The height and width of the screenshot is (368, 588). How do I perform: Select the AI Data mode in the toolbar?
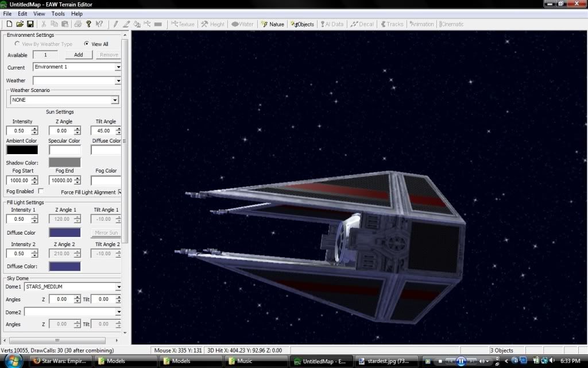coord(332,24)
